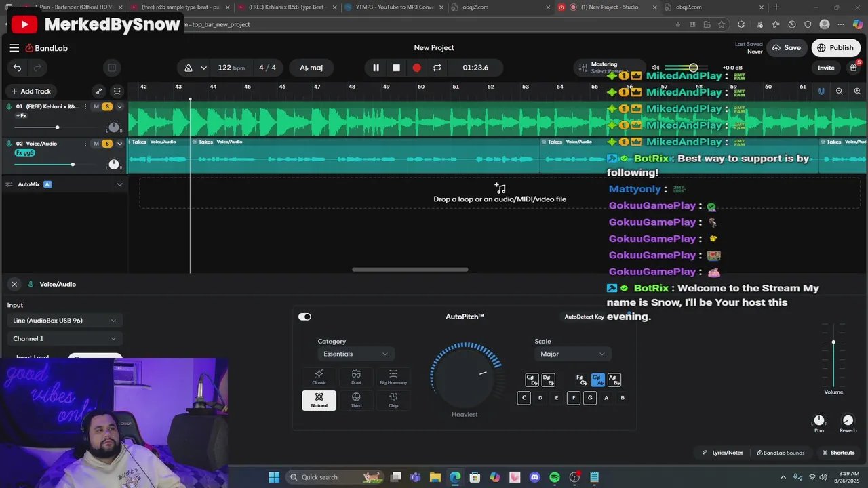The height and width of the screenshot is (488, 868).
Task: Click the track height collapse icon
Action: (x=117, y=91)
